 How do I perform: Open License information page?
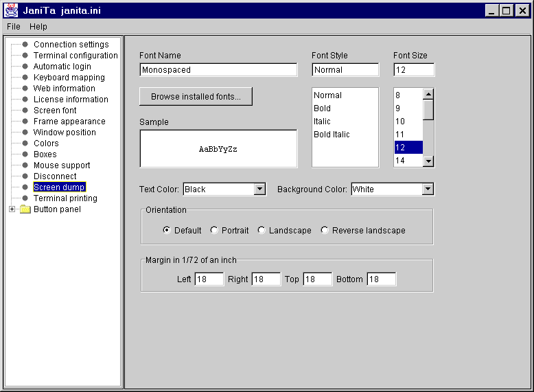pyautogui.click(x=71, y=99)
